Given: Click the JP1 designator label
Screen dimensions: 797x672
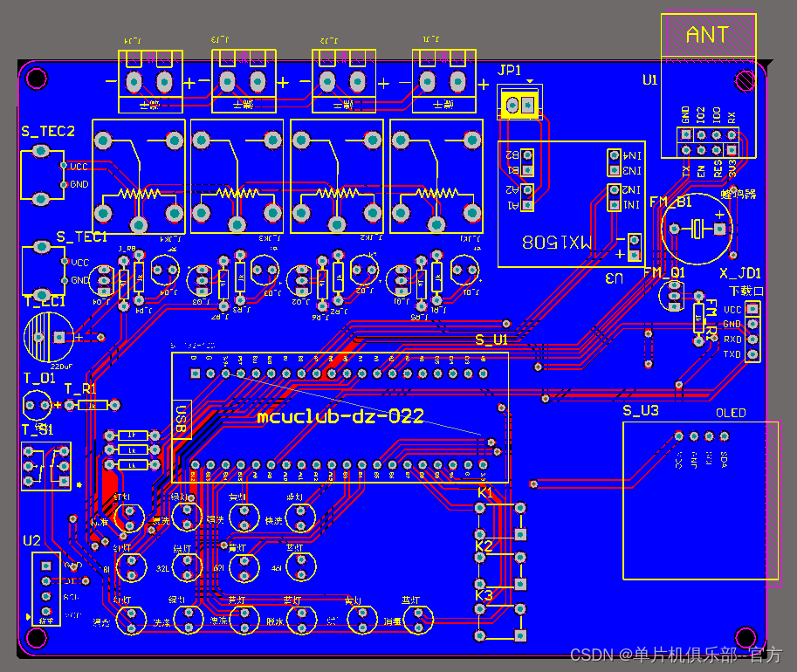Looking at the screenshot, I should click(509, 70).
